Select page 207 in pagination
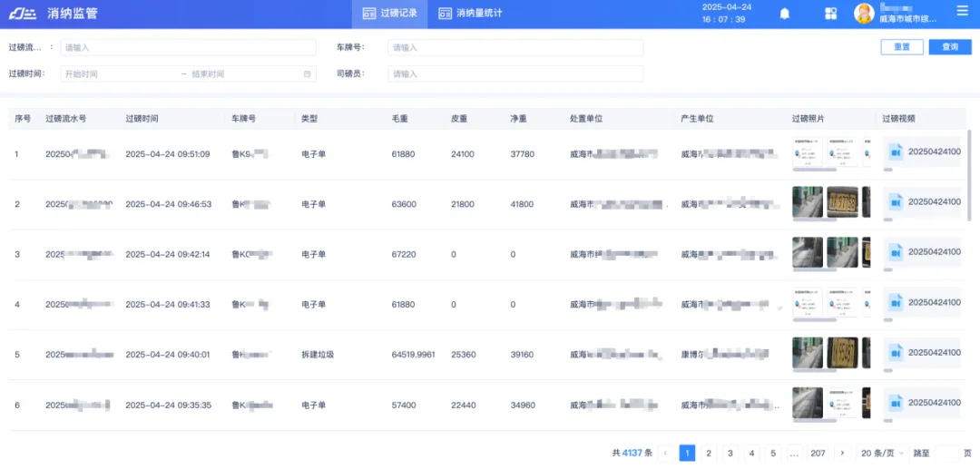This screenshot has height=469, width=980. (818, 453)
